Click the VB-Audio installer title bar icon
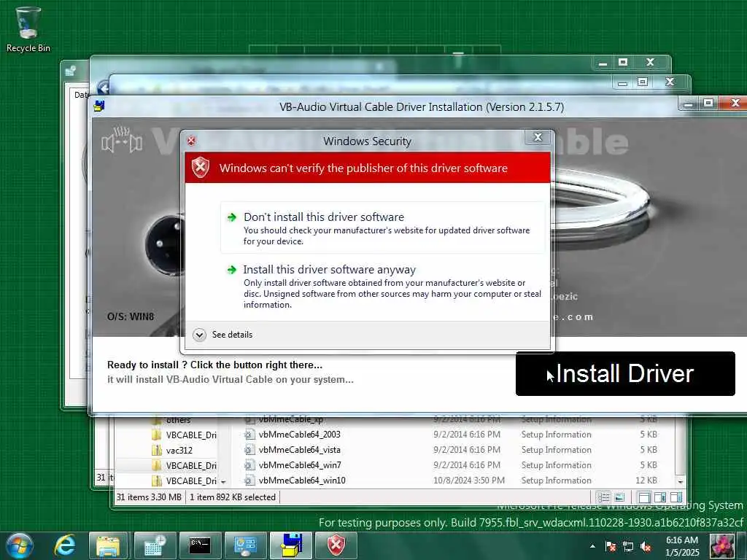 (99, 106)
